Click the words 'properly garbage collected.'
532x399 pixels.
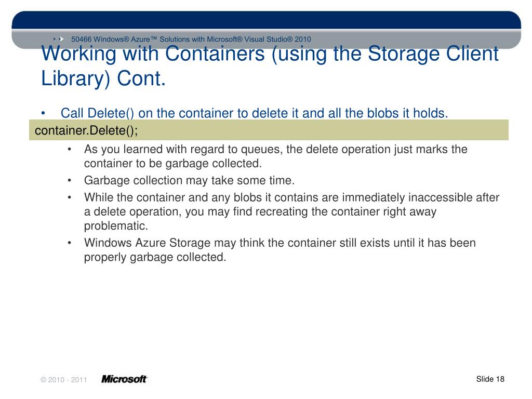155,257
